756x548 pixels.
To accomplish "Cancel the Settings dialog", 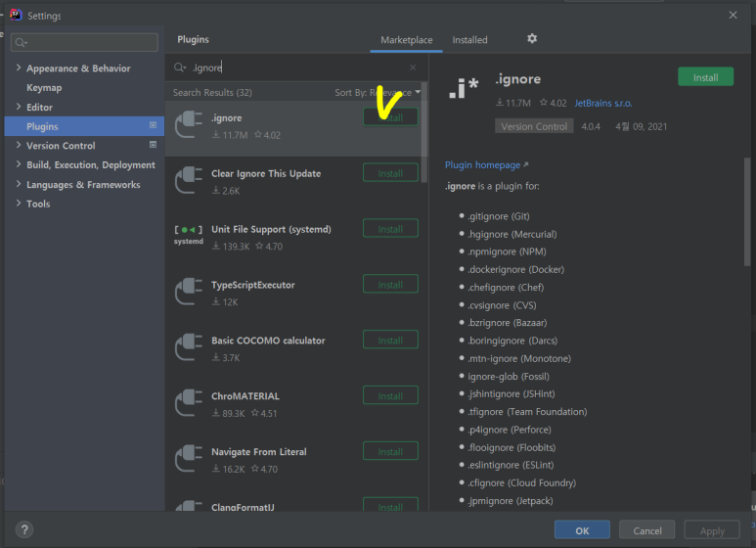I will click(647, 530).
